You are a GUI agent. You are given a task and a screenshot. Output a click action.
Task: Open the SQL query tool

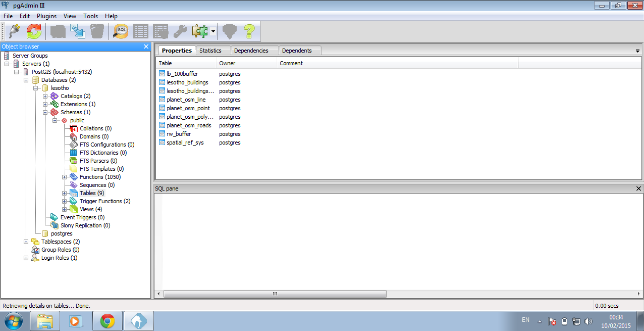point(121,31)
